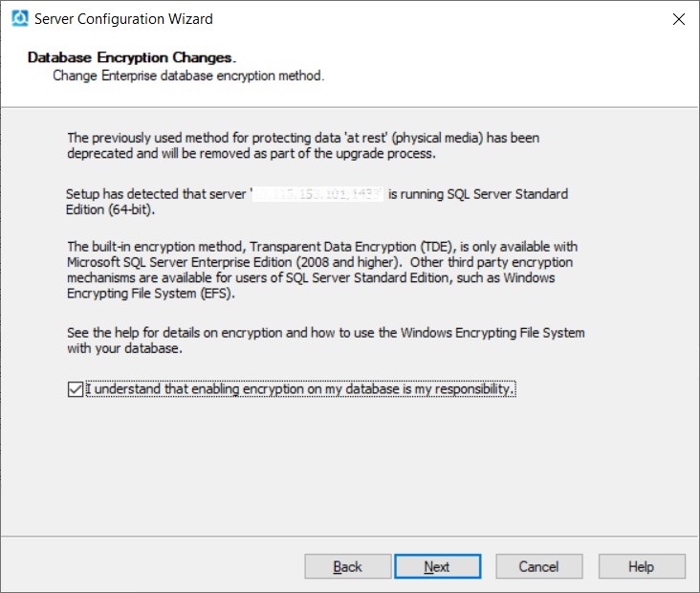Cancel the configuration wizard
Screen dimensions: 700x593
click(x=538, y=567)
